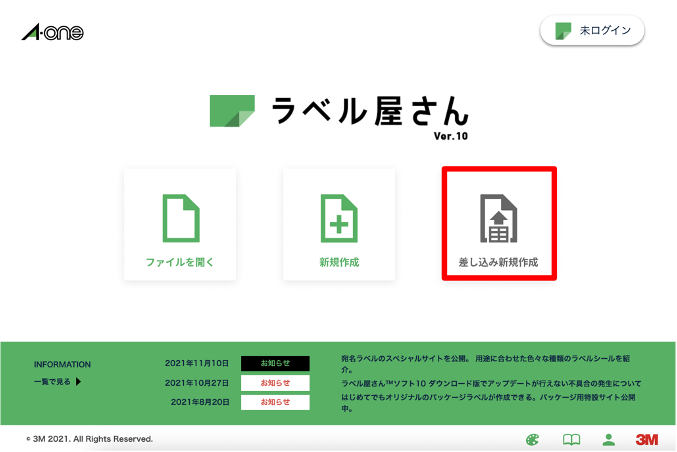
Task: Open news about オリジナルのパッケージラベル site
Action: tap(488, 402)
